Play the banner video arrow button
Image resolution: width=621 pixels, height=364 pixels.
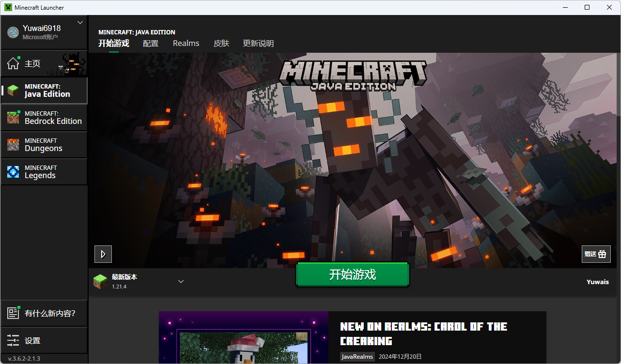click(103, 254)
